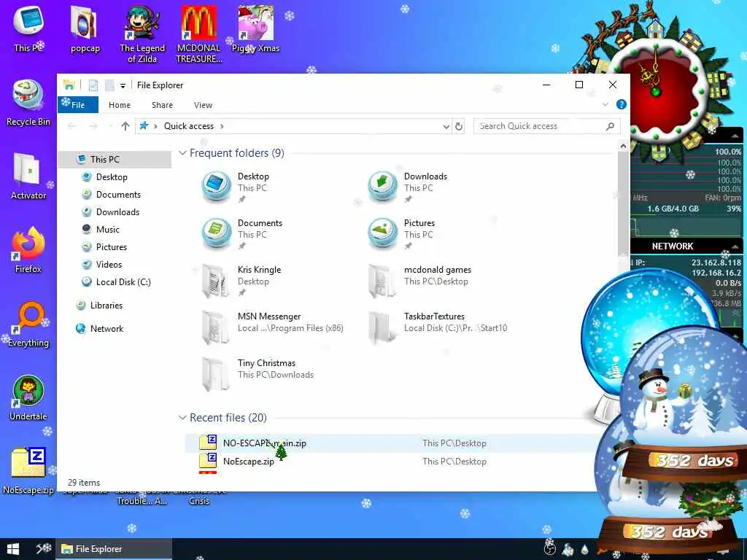This screenshot has width=747, height=560.
Task: Launch McDonald Treasure desktop shortcut
Action: [x=198, y=34]
